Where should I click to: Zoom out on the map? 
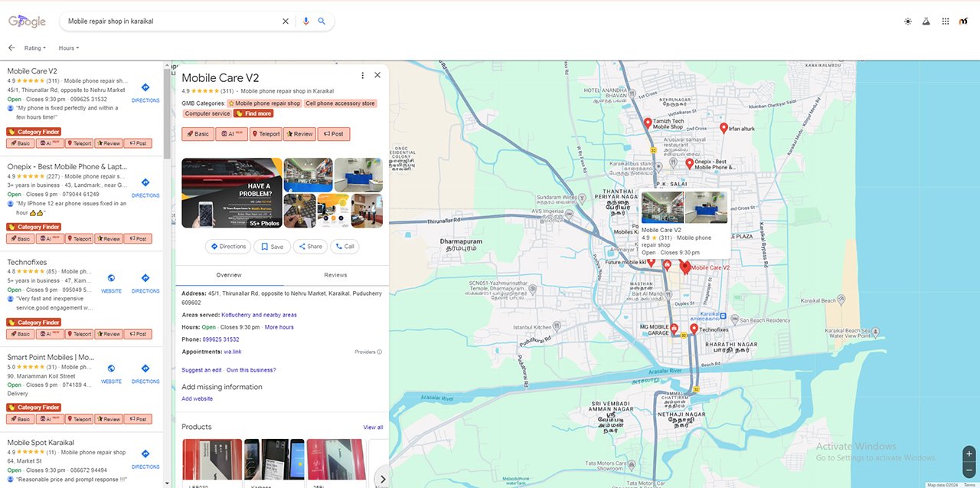(969, 469)
